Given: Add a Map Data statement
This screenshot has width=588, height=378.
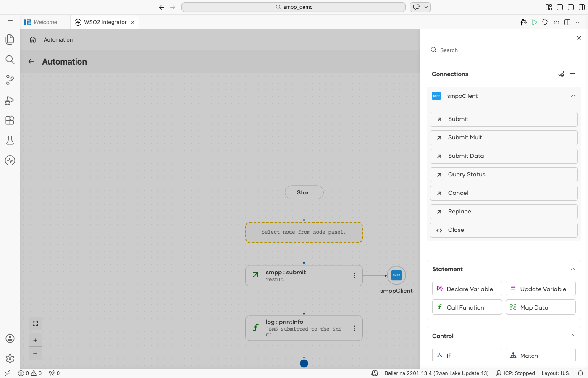Looking at the screenshot, I should 541,307.
